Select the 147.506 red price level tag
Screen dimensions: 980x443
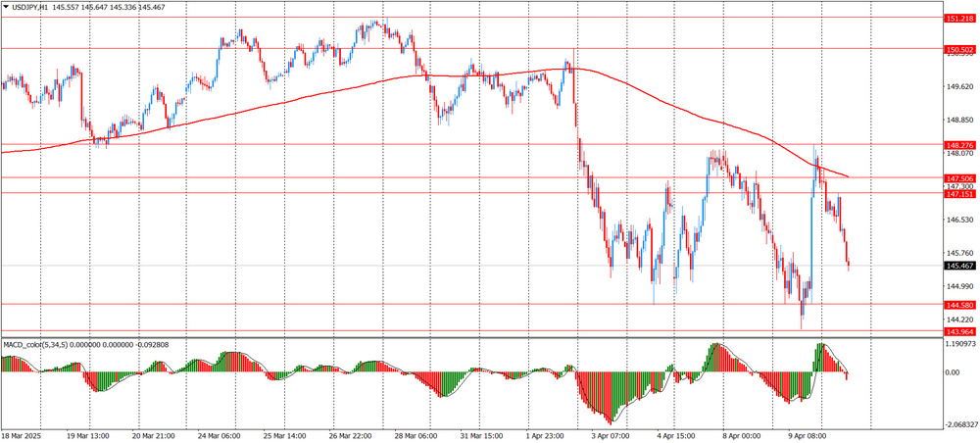[958, 178]
